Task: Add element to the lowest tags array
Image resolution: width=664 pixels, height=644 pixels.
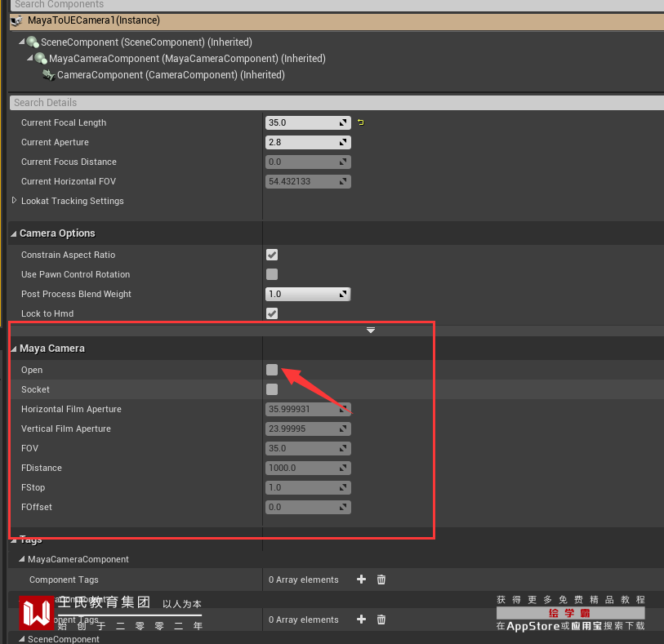Action: [361, 620]
